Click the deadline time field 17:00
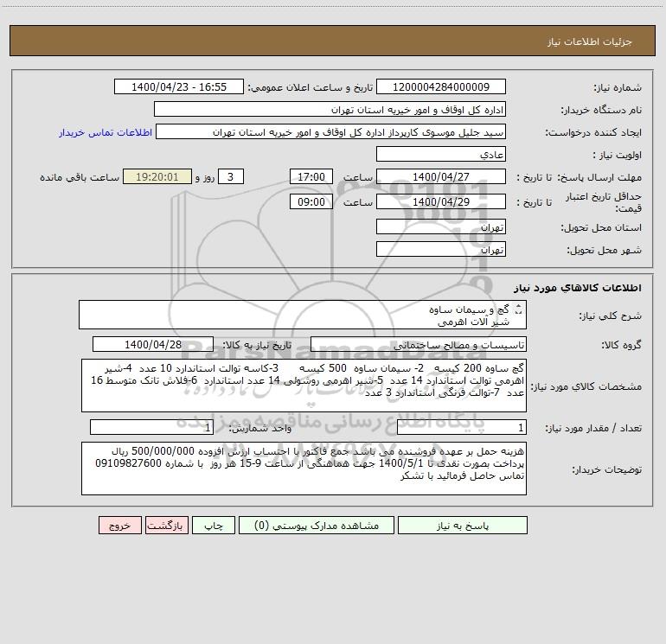The width and height of the screenshot is (666, 644). click(311, 176)
